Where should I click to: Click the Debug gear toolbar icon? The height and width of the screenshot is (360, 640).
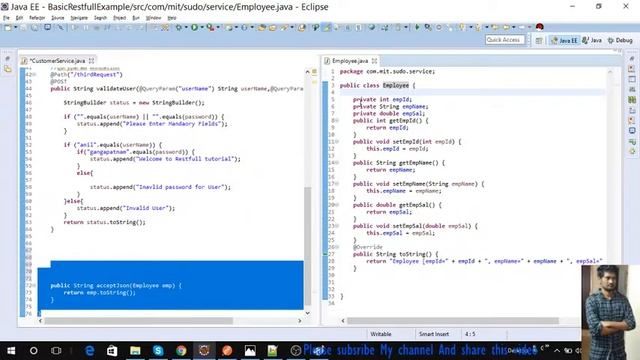[178, 27]
